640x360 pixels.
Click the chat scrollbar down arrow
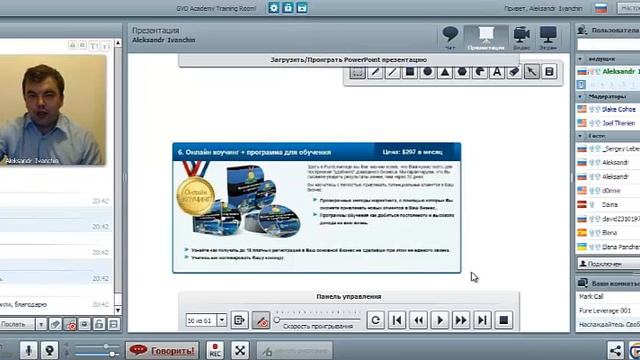tap(118, 310)
